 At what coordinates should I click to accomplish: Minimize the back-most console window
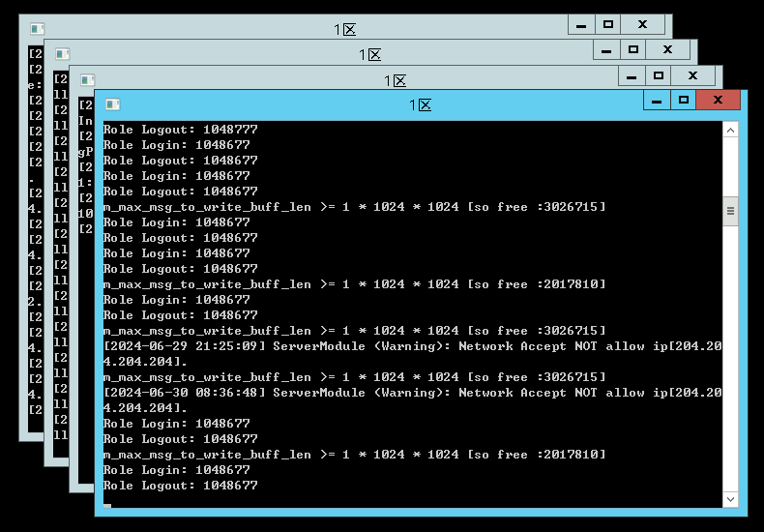[581, 25]
